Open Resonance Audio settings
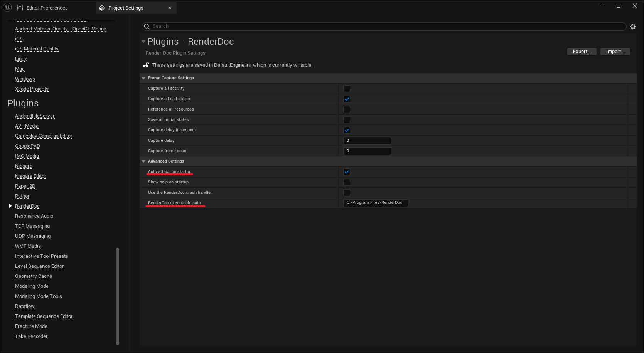This screenshot has height=353, width=644. coord(34,216)
